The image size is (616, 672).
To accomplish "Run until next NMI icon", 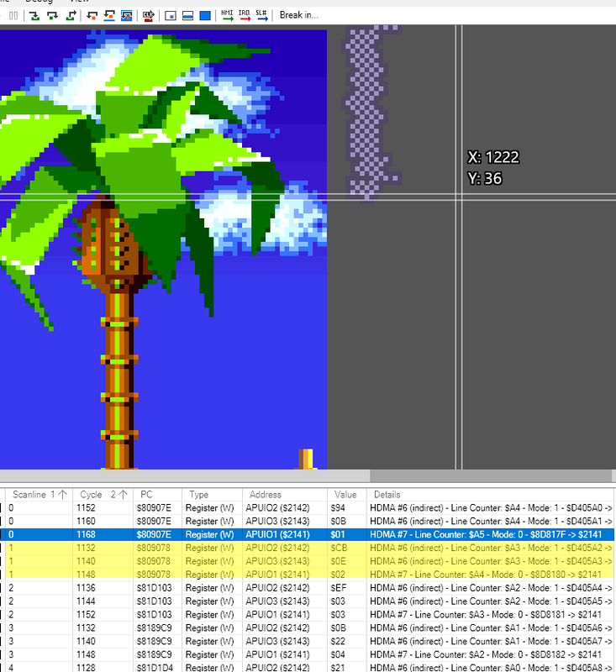I will [x=227, y=15].
